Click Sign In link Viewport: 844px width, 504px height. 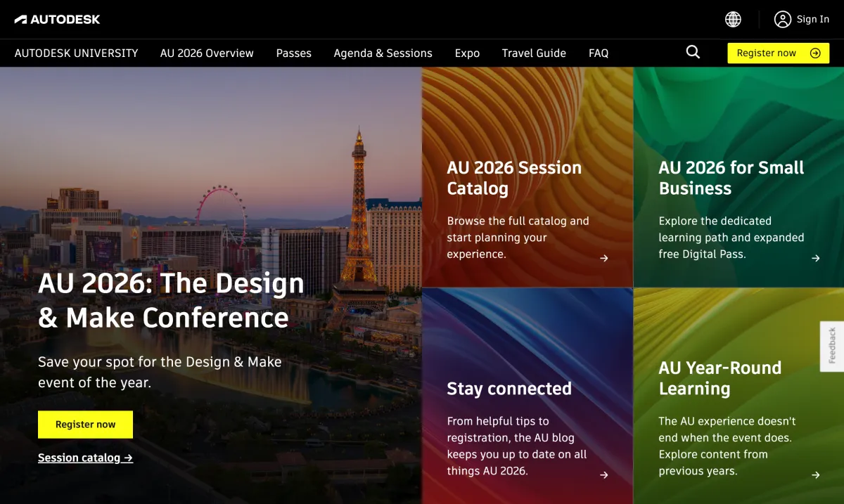(812, 19)
